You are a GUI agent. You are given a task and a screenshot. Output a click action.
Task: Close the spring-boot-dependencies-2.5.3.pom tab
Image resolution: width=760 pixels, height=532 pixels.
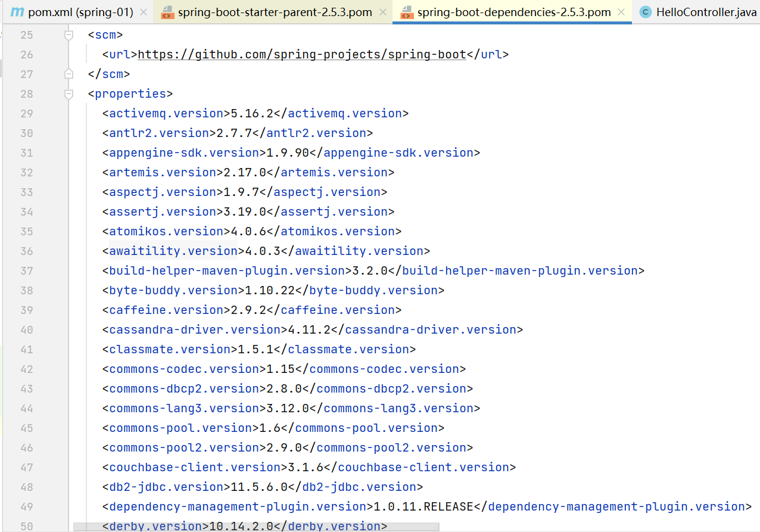(621, 12)
